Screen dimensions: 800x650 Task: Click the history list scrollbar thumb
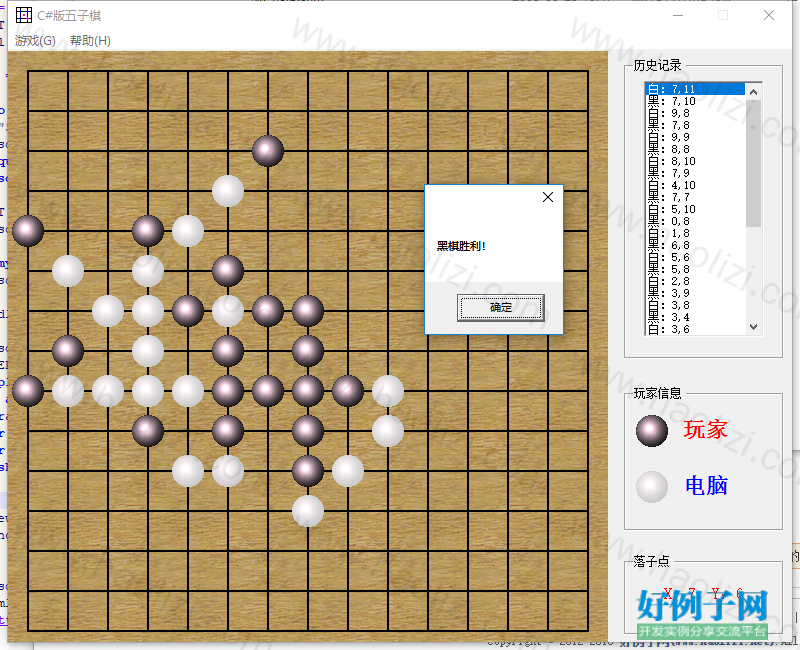753,163
